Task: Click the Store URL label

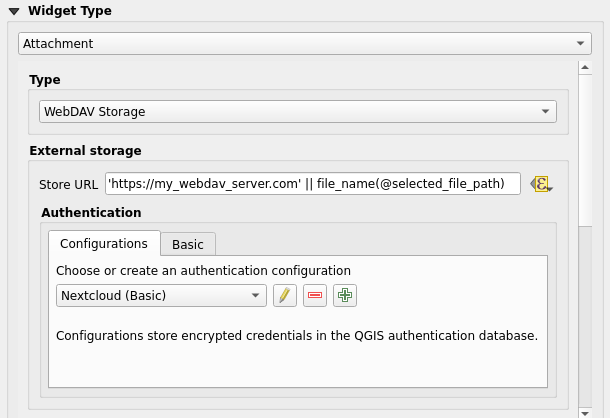Action: click(68, 184)
